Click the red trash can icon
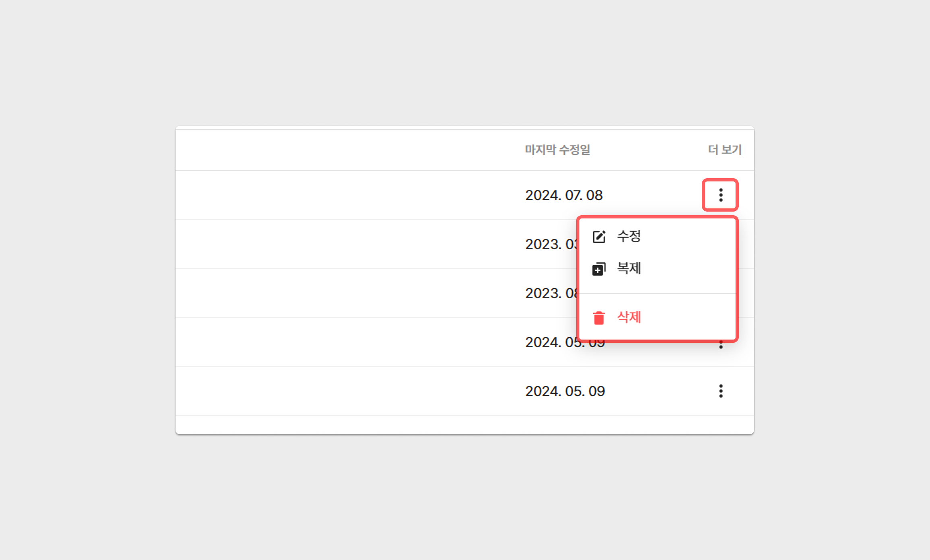Viewport: 930px width, 560px height. (599, 318)
